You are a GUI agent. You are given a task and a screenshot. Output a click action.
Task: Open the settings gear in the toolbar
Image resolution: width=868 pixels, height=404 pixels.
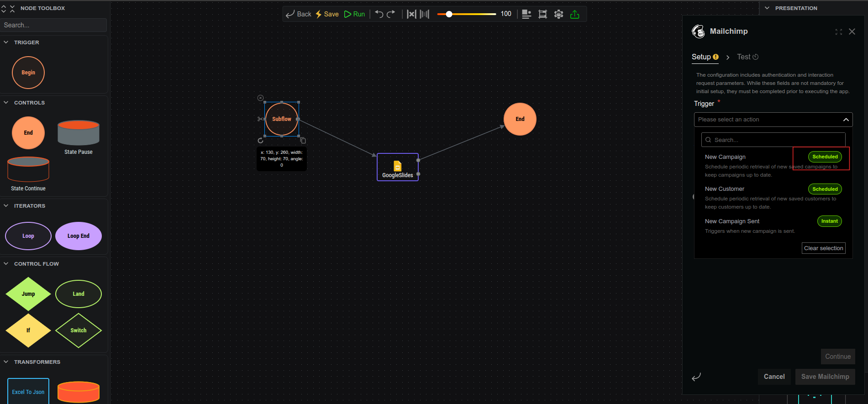[558, 14]
